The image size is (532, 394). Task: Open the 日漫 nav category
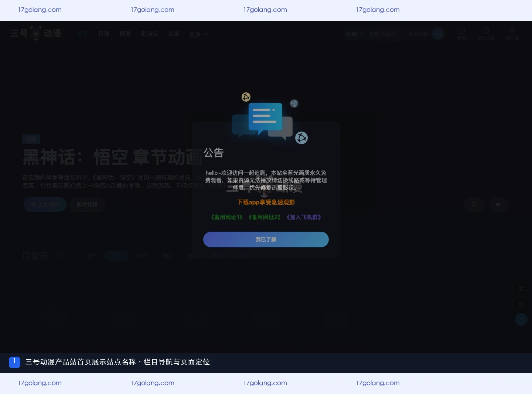(x=104, y=34)
